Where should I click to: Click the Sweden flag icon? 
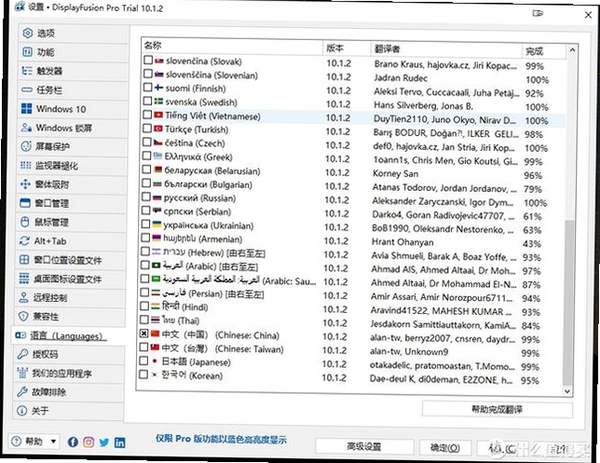(x=159, y=101)
